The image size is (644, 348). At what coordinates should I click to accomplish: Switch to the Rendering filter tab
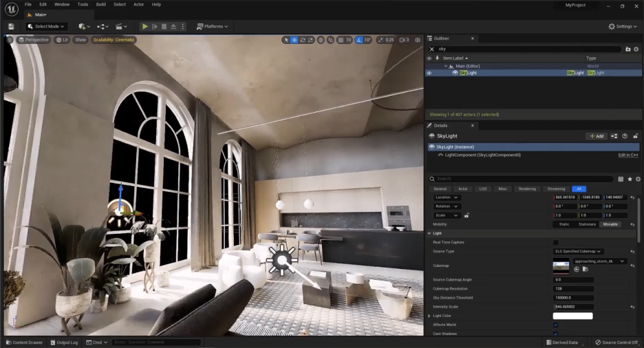coord(527,188)
